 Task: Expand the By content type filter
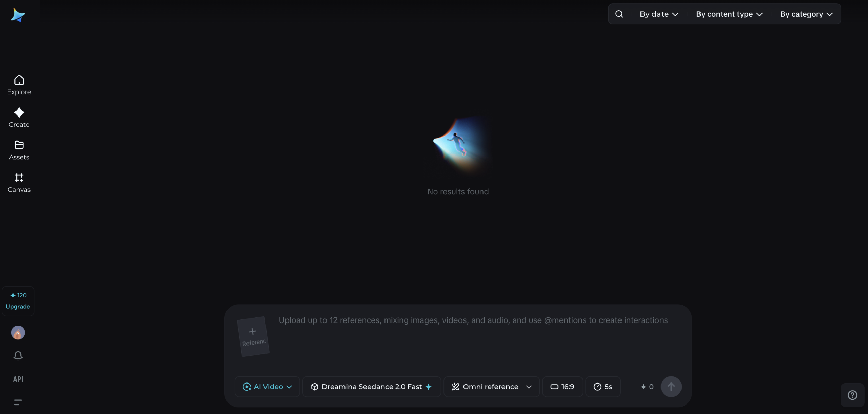coord(729,14)
